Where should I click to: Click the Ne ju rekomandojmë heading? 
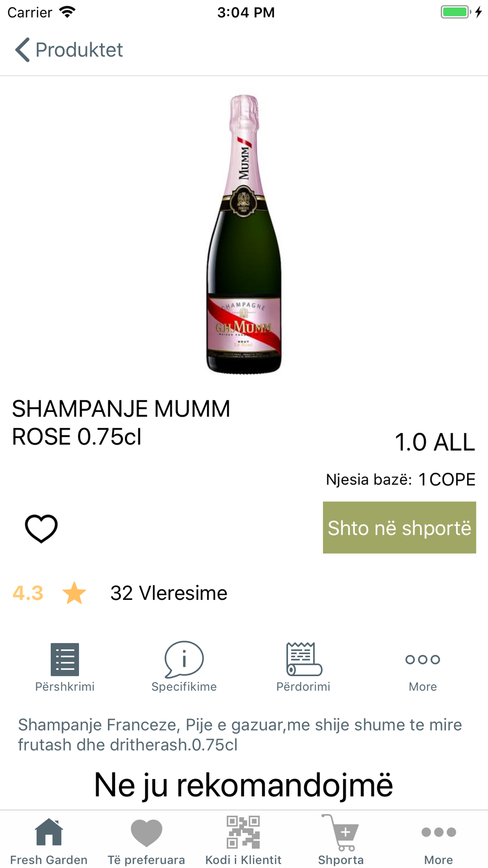[244, 785]
